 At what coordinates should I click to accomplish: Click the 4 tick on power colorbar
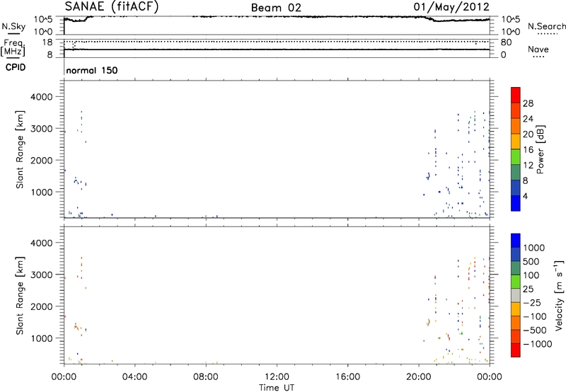[x=525, y=197]
